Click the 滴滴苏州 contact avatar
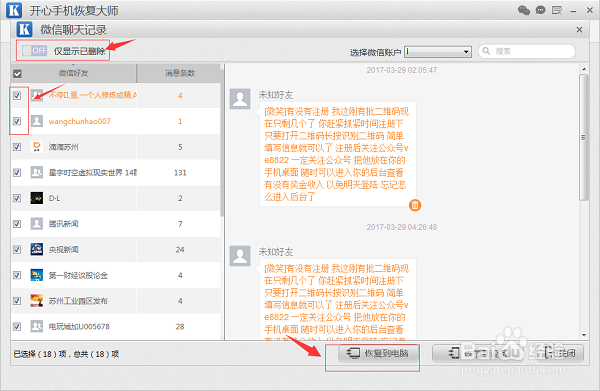 [x=37, y=147]
